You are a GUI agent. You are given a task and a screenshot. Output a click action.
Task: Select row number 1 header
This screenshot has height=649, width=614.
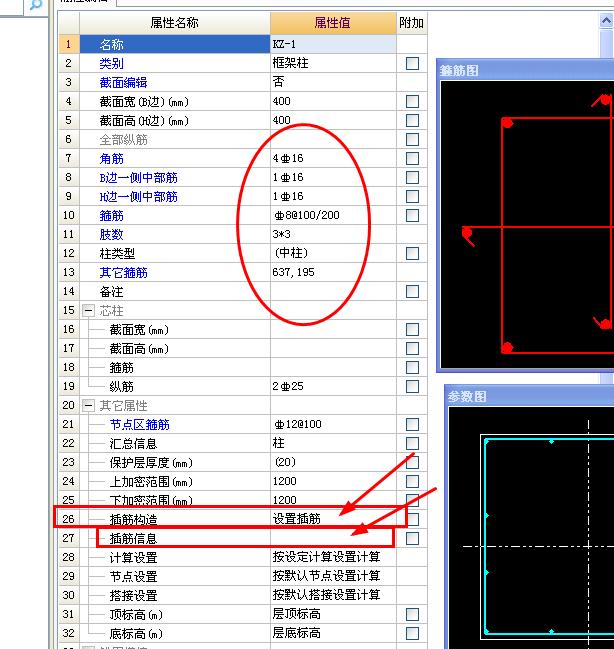click(69, 44)
